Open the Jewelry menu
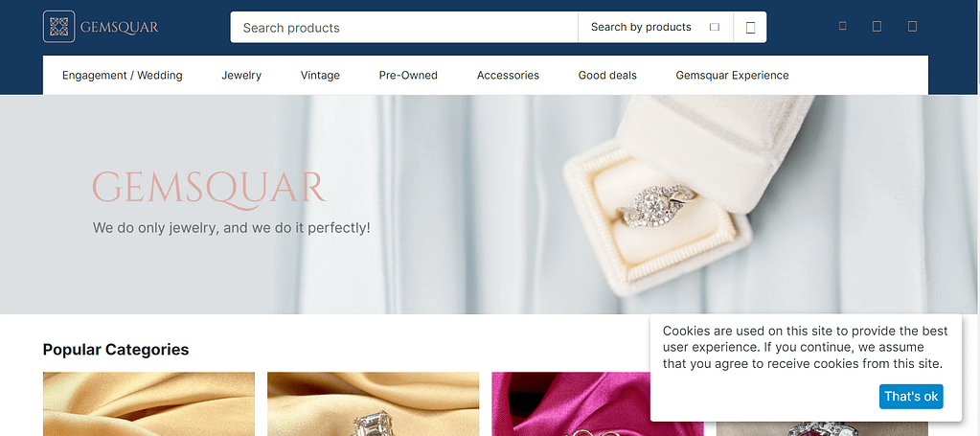Viewport: 980px width, 436px height. (241, 75)
